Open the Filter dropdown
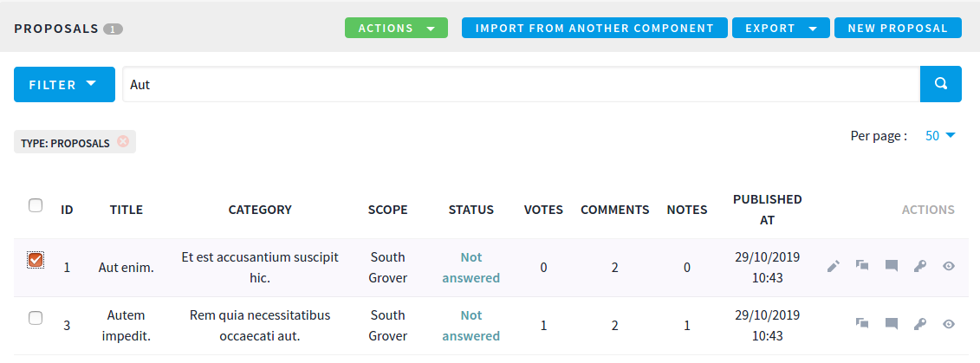 pos(64,84)
